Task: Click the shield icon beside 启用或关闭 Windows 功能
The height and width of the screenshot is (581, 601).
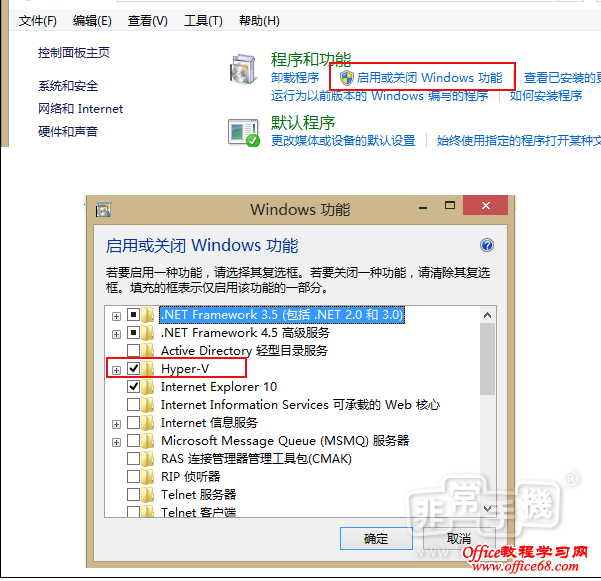Action: [346, 78]
